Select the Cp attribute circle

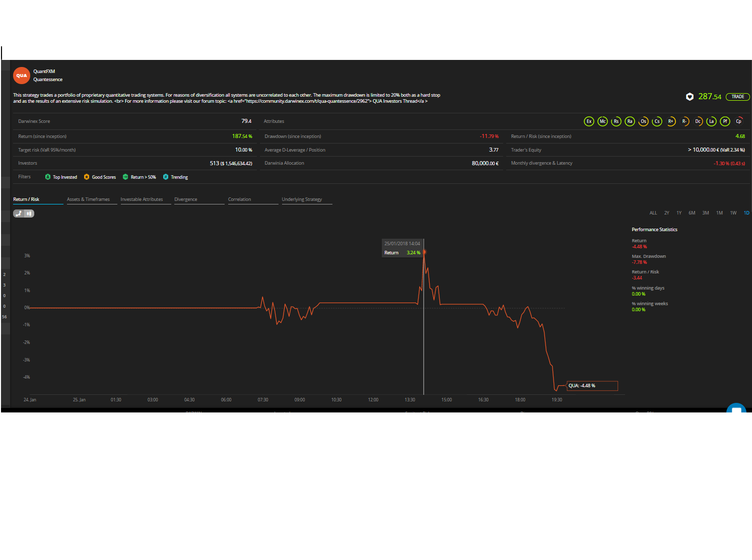(x=738, y=121)
